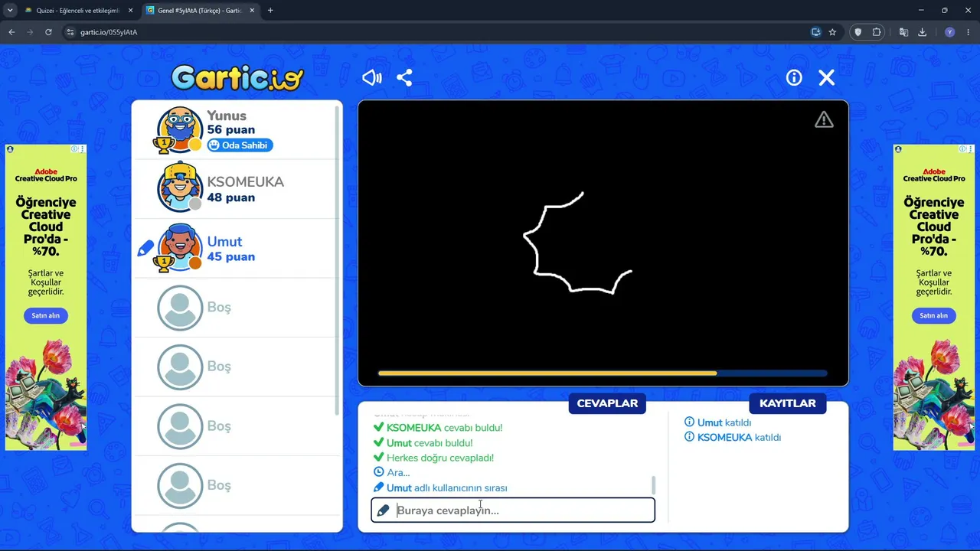Image resolution: width=980 pixels, height=551 pixels.
Task: Open the CEVAPLAR tab
Action: [x=607, y=403]
